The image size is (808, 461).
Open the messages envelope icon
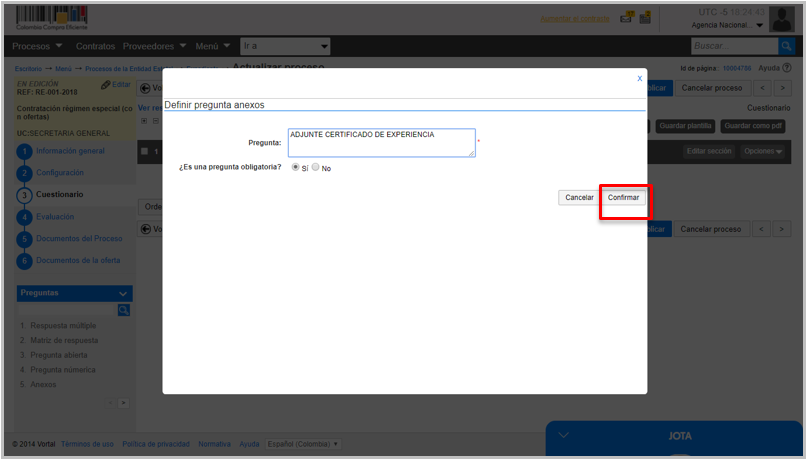tap(627, 17)
